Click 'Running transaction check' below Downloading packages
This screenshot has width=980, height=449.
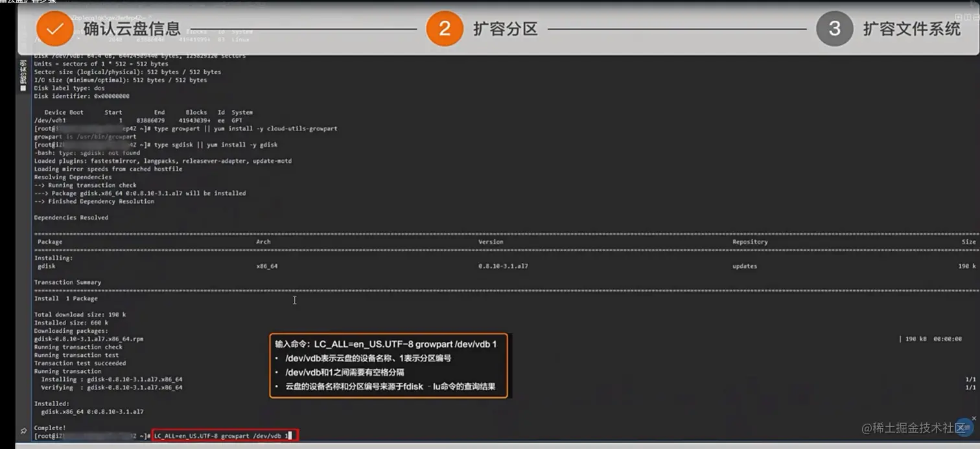pyautogui.click(x=78, y=347)
